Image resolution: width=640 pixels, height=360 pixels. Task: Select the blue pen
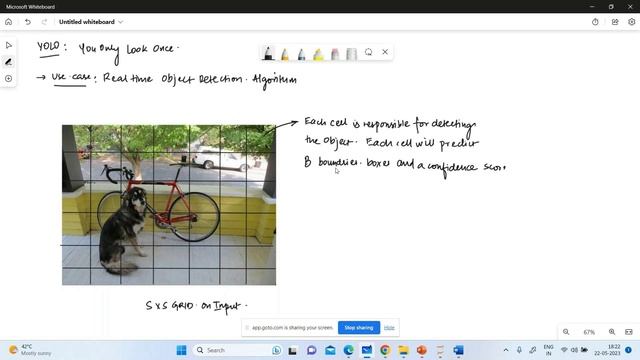tap(302, 53)
